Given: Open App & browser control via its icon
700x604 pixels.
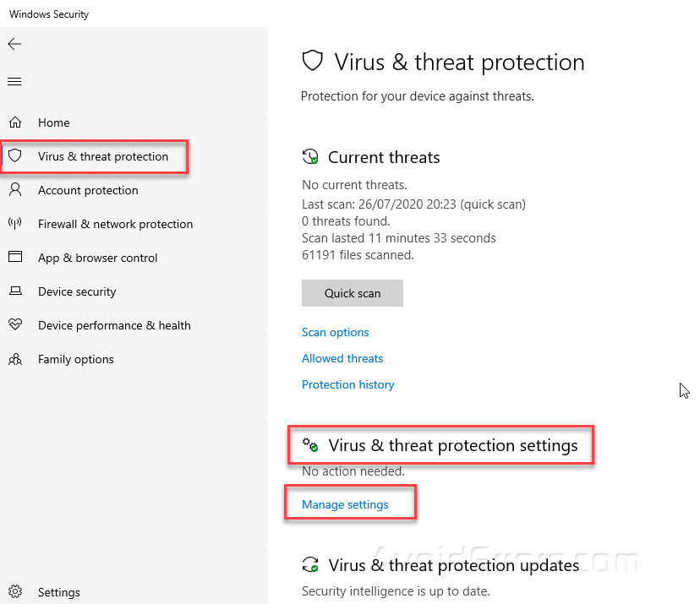Looking at the screenshot, I should pos(15,258).
